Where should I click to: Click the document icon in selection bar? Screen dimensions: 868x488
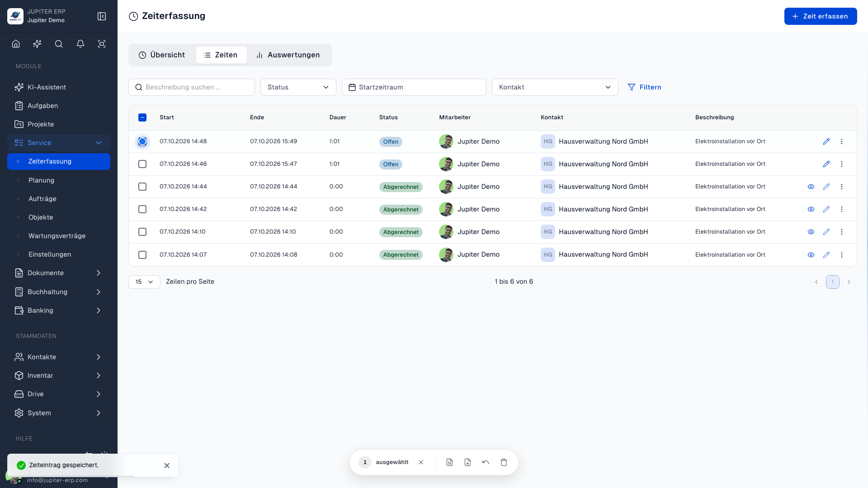click(449, 462)
